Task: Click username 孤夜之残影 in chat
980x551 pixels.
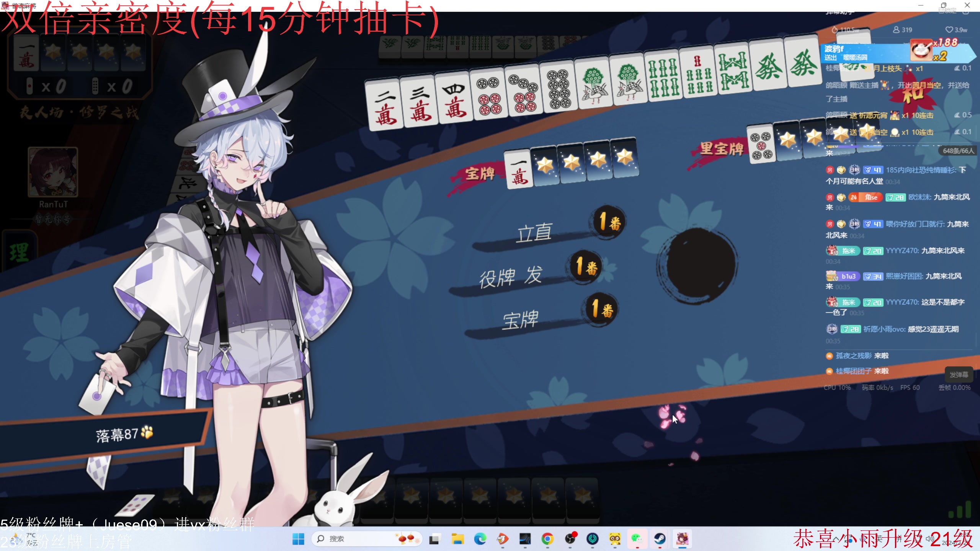Action: click(x=853, y=356)
